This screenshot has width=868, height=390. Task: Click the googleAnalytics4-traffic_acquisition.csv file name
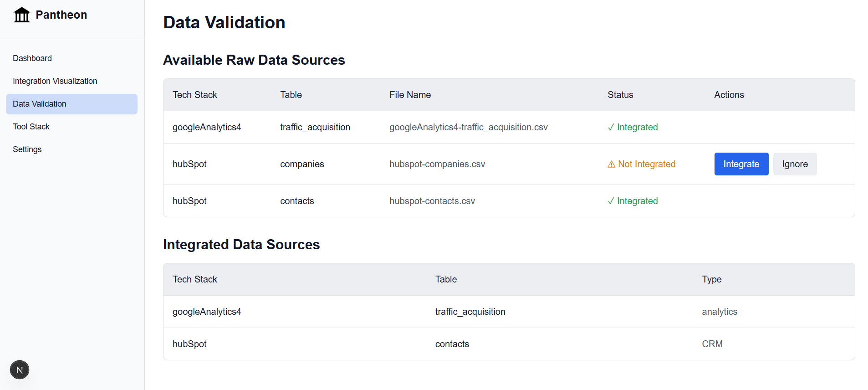coord(468,127)
